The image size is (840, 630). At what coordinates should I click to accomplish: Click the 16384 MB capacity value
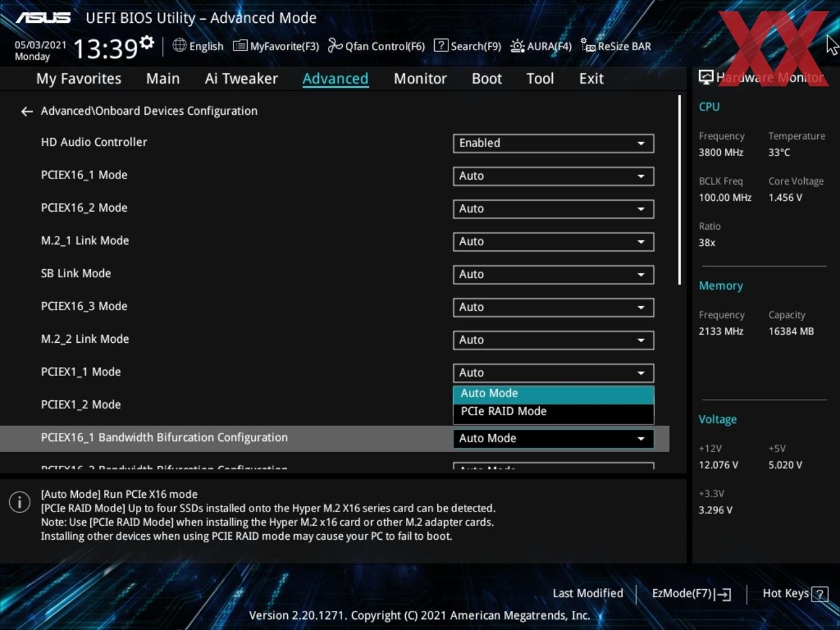pos(791,331)
